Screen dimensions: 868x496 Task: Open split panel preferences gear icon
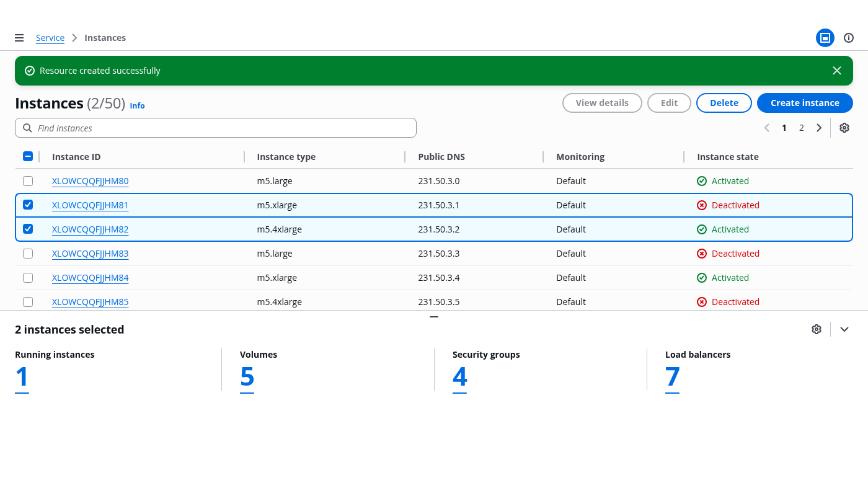816,329
